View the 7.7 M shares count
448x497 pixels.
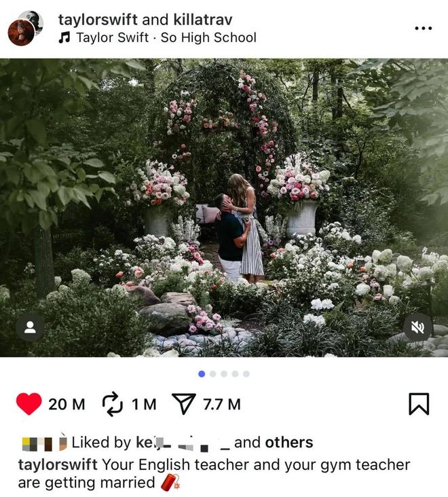(222, 405)
